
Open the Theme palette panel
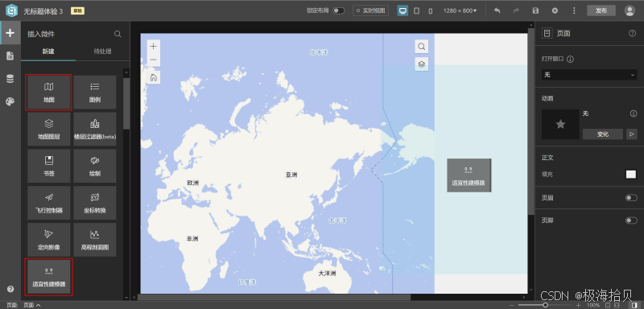(10, 101)
